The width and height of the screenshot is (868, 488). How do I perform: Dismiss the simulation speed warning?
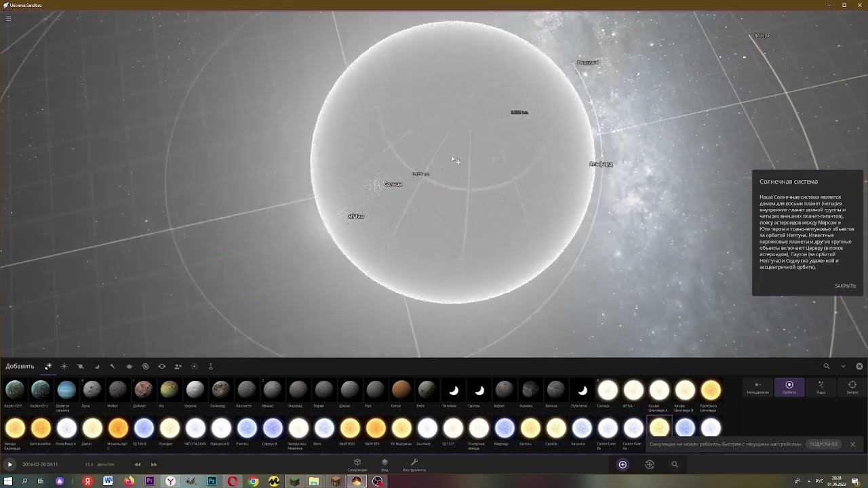pos(852,444)
